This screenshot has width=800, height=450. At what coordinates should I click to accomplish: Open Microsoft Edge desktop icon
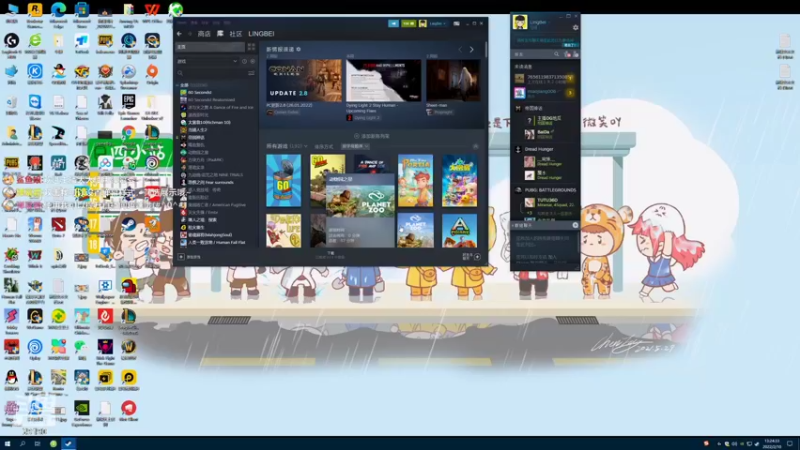point(58,10)
